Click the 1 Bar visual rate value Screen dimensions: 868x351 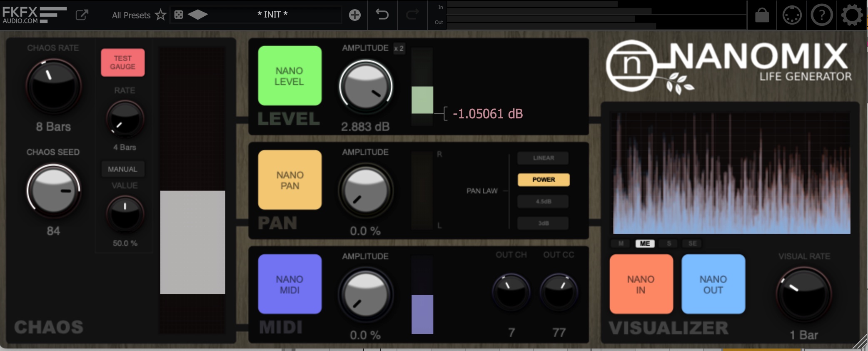[804, 335]
